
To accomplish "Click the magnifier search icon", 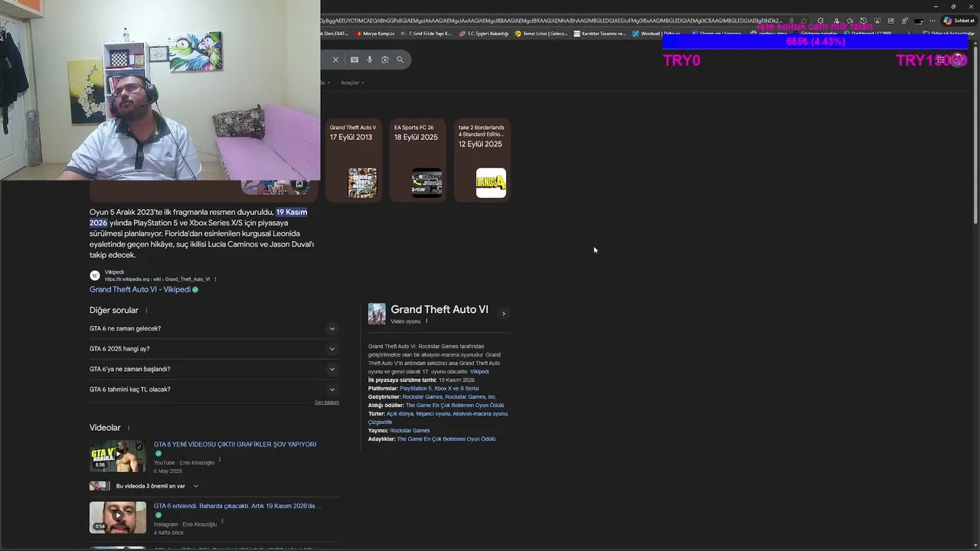I will tap(400, 60).
